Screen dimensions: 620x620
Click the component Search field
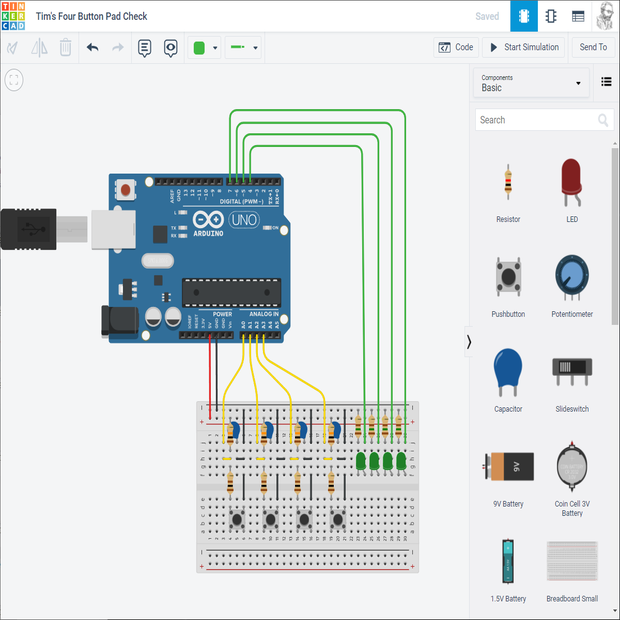[x=537, y=120]
